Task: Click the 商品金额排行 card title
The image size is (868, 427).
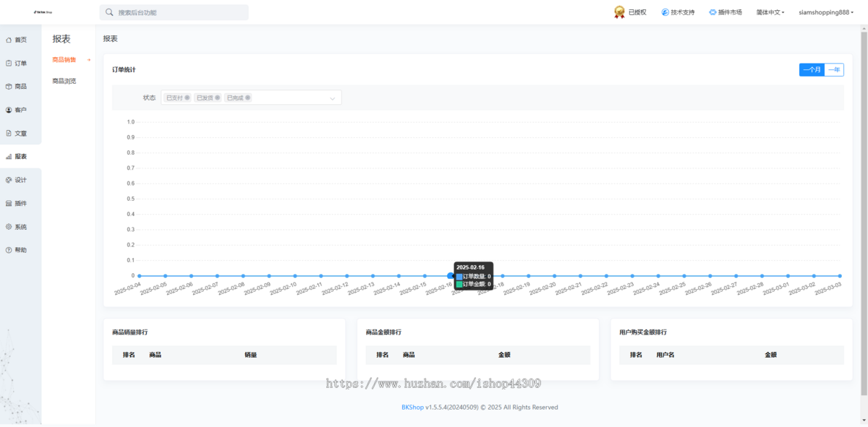Action: click(x=383, y=332)
